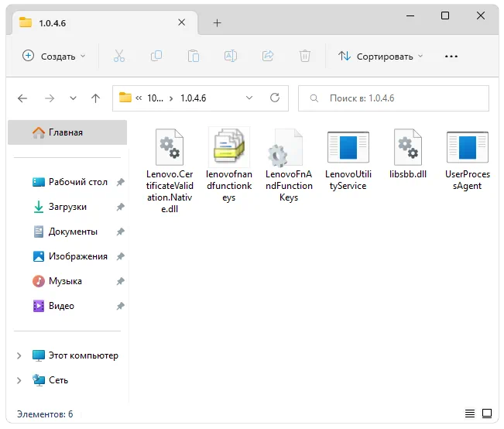Select the 1.0.4.6 tab

pos(105,22)
